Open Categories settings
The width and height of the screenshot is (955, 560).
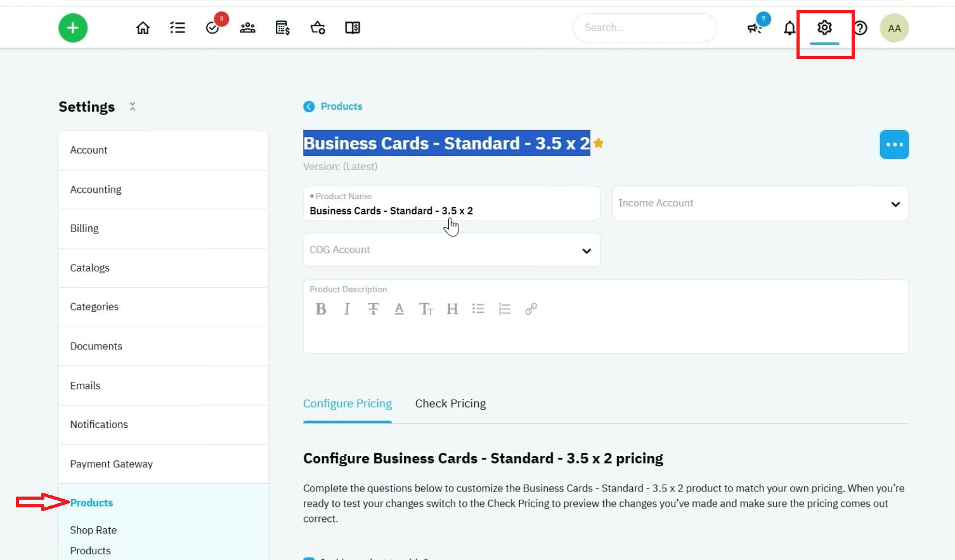(x=163, y=307)
